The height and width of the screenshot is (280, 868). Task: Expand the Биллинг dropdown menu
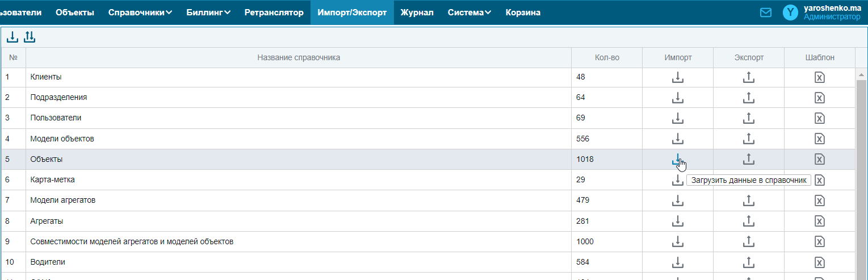pos(208,12)
